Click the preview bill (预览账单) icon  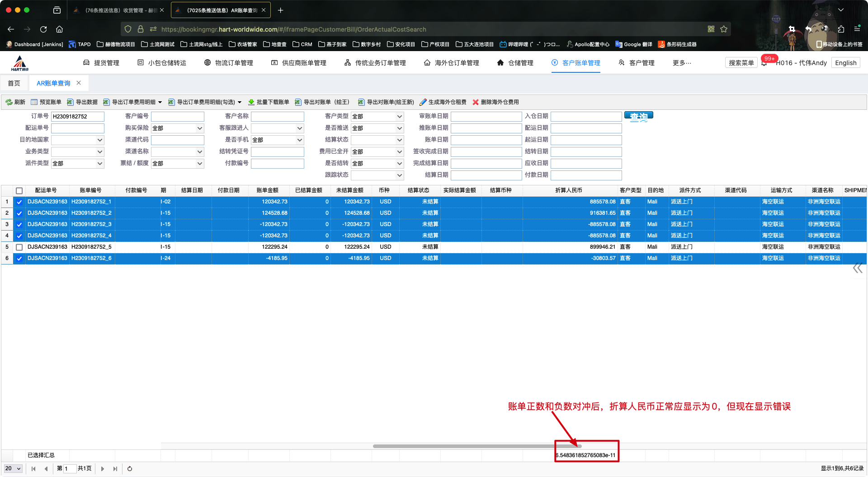click(34, 102)
